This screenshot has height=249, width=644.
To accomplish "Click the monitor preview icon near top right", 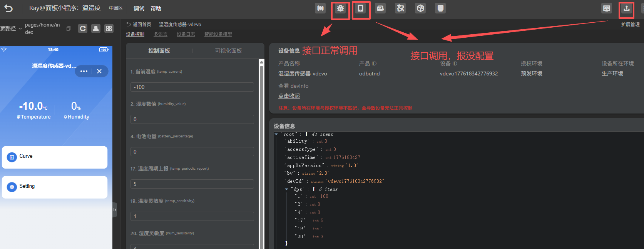I will click(x=607, y=8).
